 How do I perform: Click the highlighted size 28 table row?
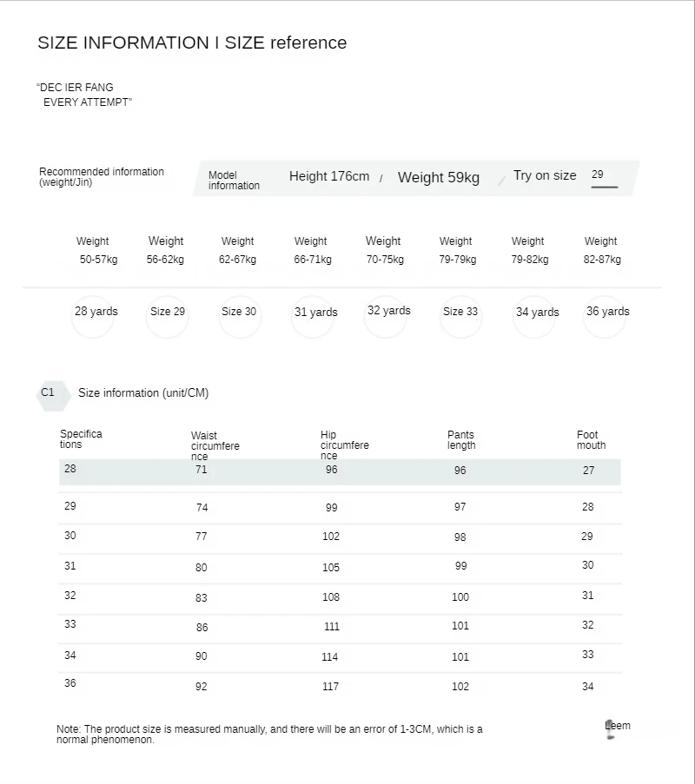click(340, 471)
